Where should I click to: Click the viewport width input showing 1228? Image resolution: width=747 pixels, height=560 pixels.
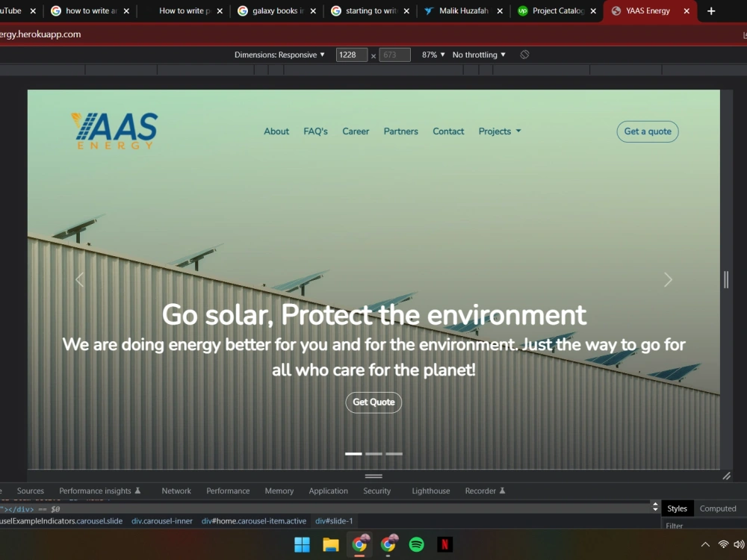click(x=351, y=54)
